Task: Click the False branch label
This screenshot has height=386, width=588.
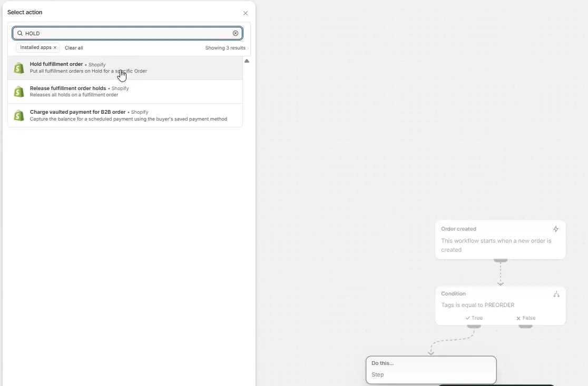Action: pos(526,318)
